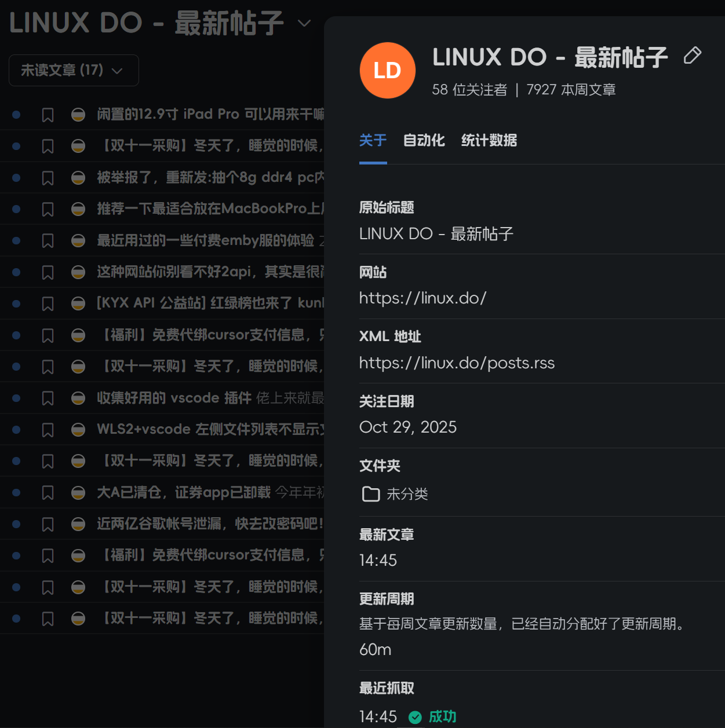725x728 pixels.
Task: Toggle the unread dot on 最近用过的一些付费emby row
Action: (x=16, y=241)
